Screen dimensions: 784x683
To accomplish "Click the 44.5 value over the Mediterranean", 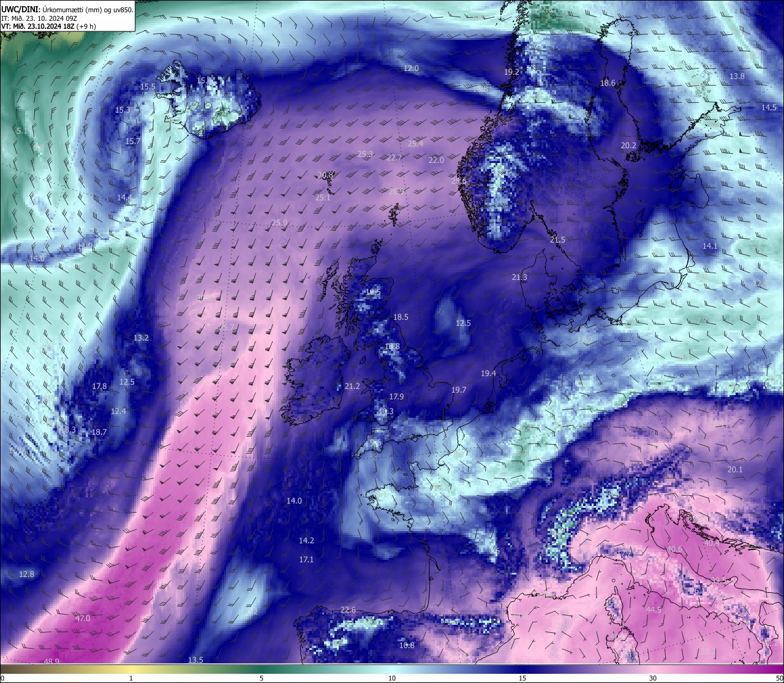I will tap(654, 610).
